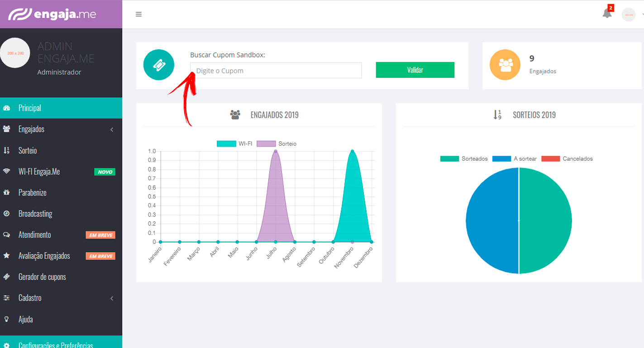
Task: Click EM BREVE badge beside Atendimento
Action: (x=100, y=235)
